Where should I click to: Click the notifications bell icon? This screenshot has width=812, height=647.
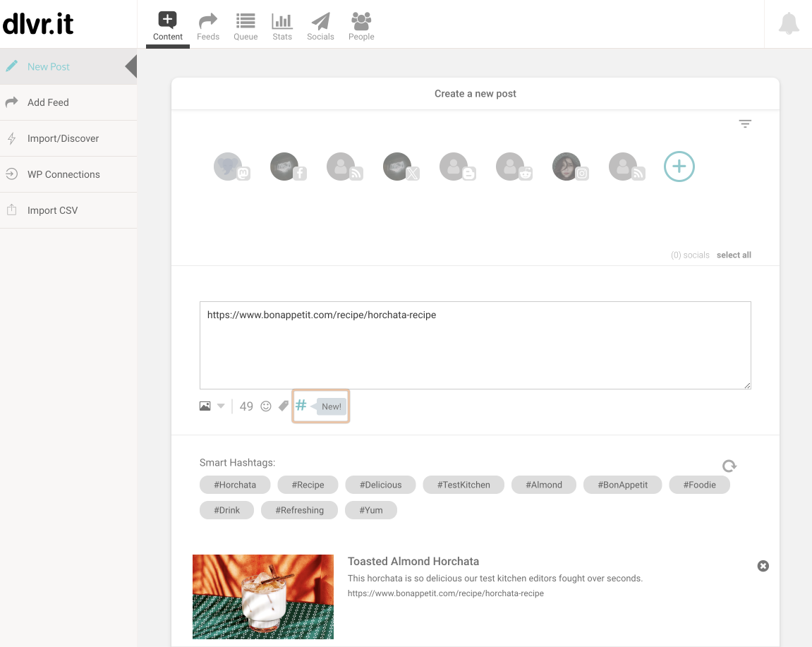click(788, 24)
